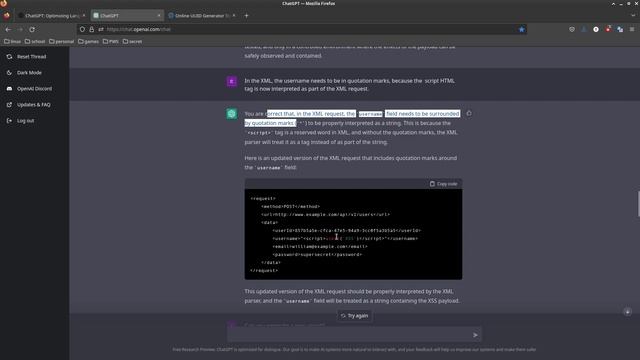Viewport: 640px width, 360px height.
Task: Go forward with the forward arrow
Action: tap(20, 29)
